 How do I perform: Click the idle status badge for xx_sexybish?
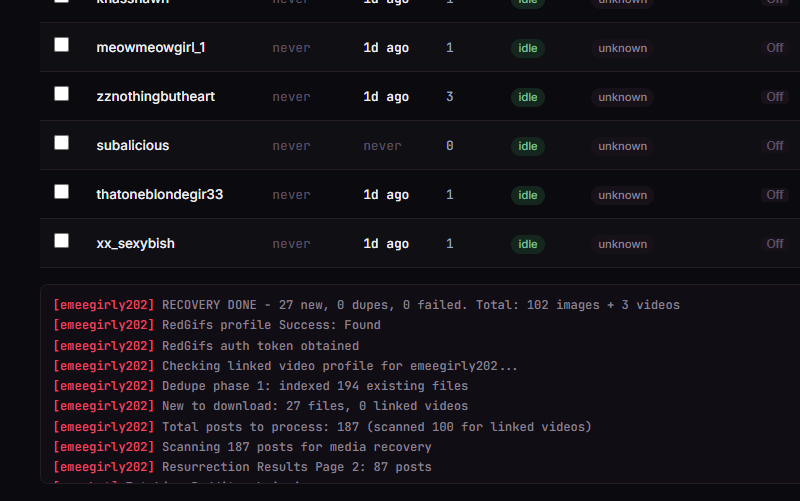pyautogui.click(x=528, y=244)
